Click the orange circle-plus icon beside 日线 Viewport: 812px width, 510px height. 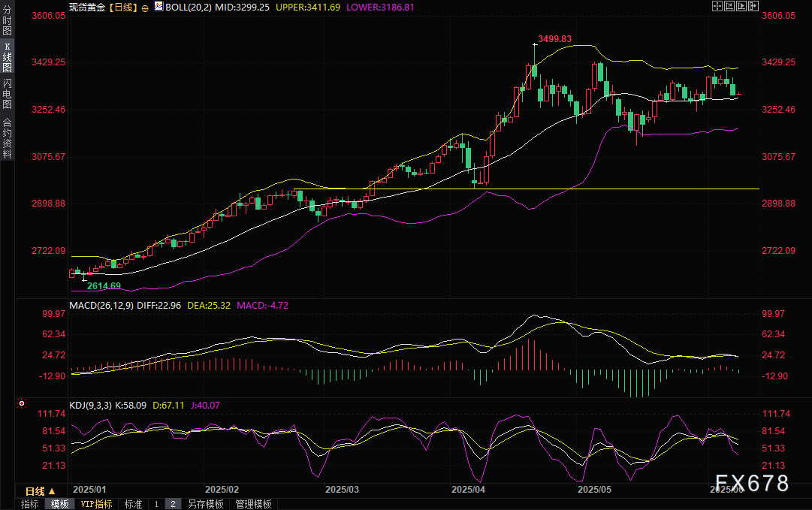145,7
